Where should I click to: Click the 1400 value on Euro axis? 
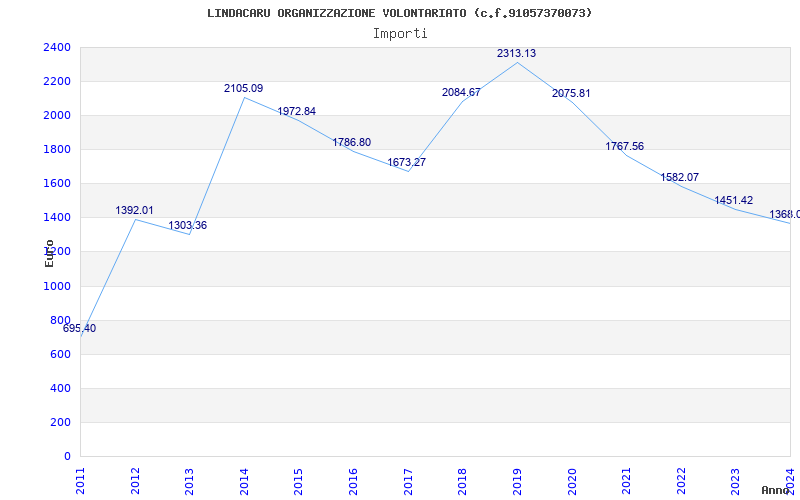click(57, 218)
